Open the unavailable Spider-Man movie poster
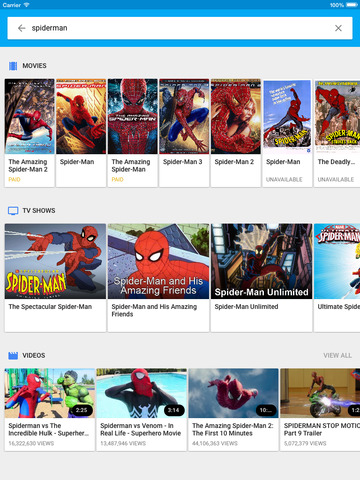Viewport: 360px width, 480px height. coord(287,116)
